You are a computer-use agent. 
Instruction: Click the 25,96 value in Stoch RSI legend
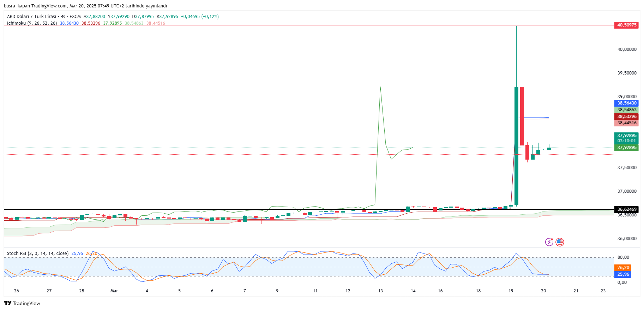click(77, 254)
